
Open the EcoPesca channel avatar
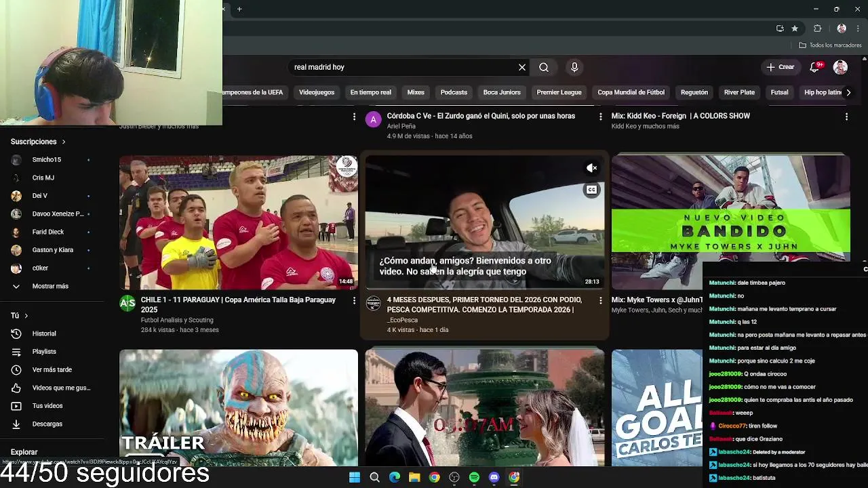(x=374, y=303)
